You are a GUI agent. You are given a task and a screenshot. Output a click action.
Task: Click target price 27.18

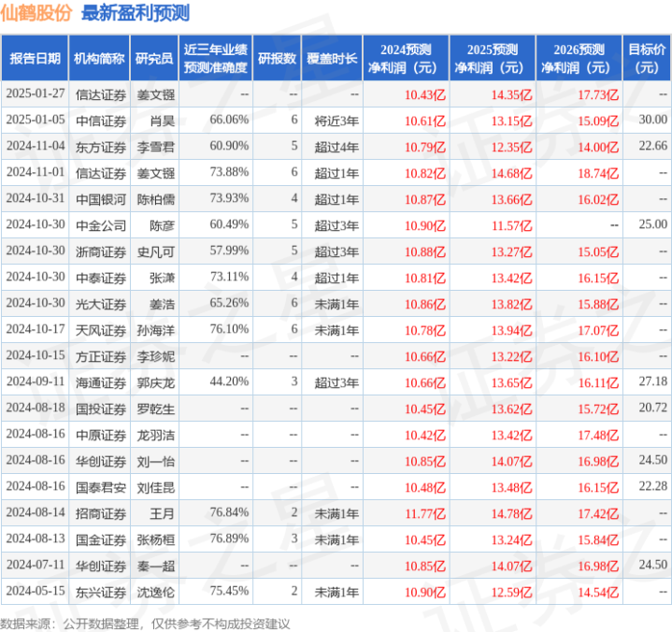point(652,381)
